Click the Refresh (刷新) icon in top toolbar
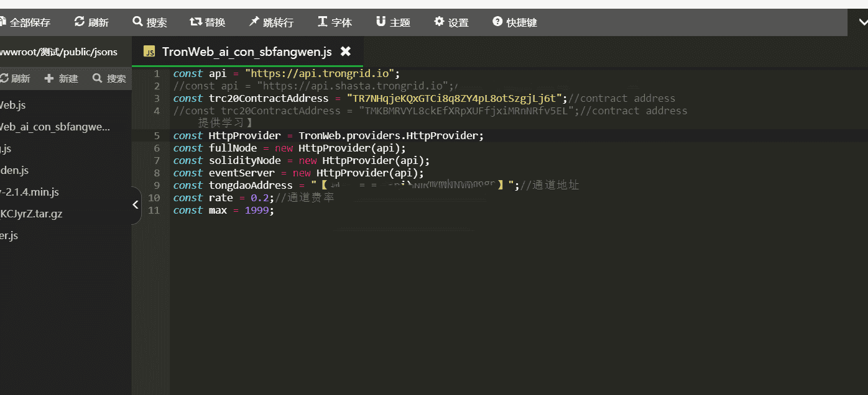The image size is (868, 395). [80, 22]
